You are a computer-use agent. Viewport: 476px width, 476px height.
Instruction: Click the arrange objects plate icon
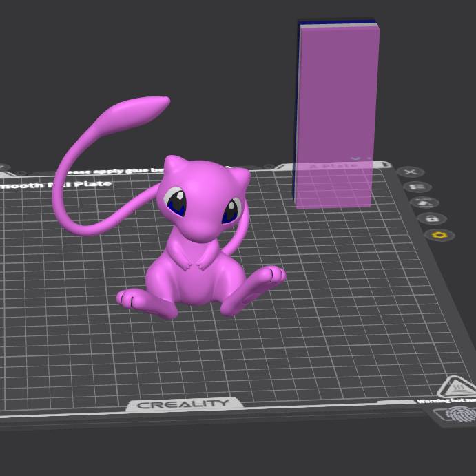point(417,187)
